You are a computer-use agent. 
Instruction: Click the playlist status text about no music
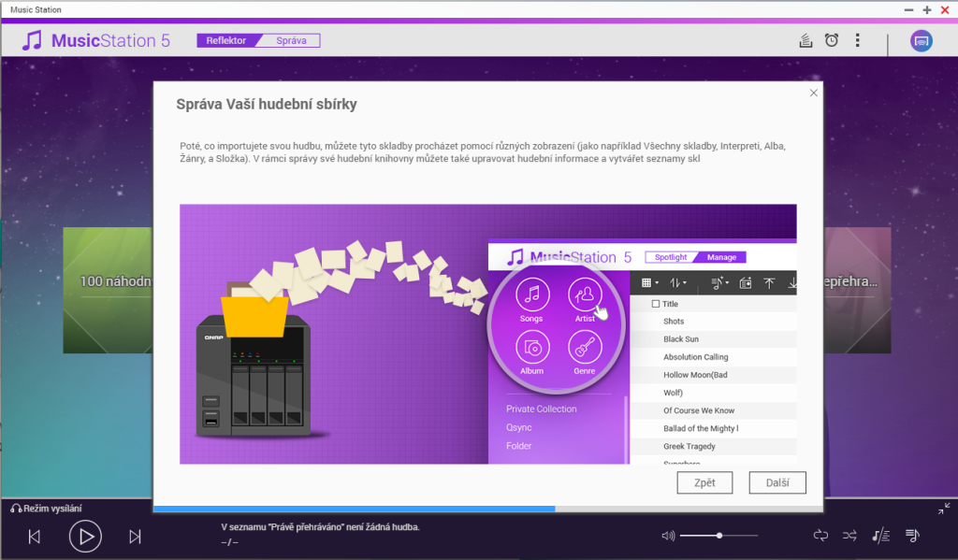click(x=320, y=527)
